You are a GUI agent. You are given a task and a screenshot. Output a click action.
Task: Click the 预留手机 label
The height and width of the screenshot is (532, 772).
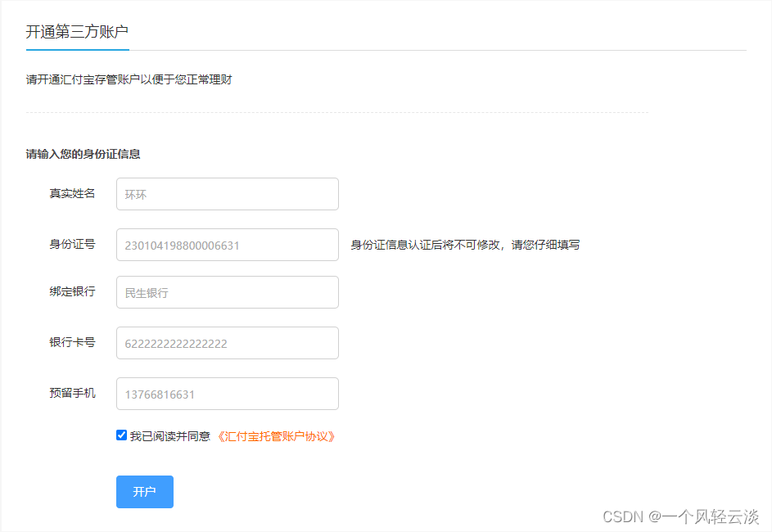point(72,393)
